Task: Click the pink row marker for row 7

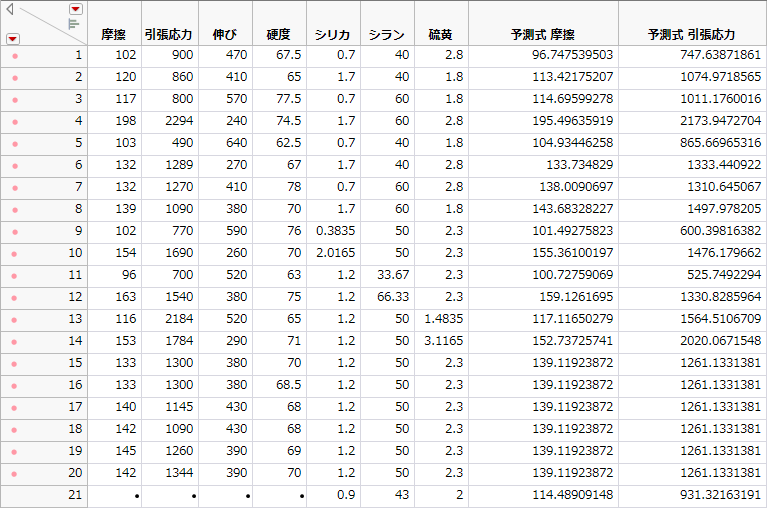Action: tap(15, 188)
